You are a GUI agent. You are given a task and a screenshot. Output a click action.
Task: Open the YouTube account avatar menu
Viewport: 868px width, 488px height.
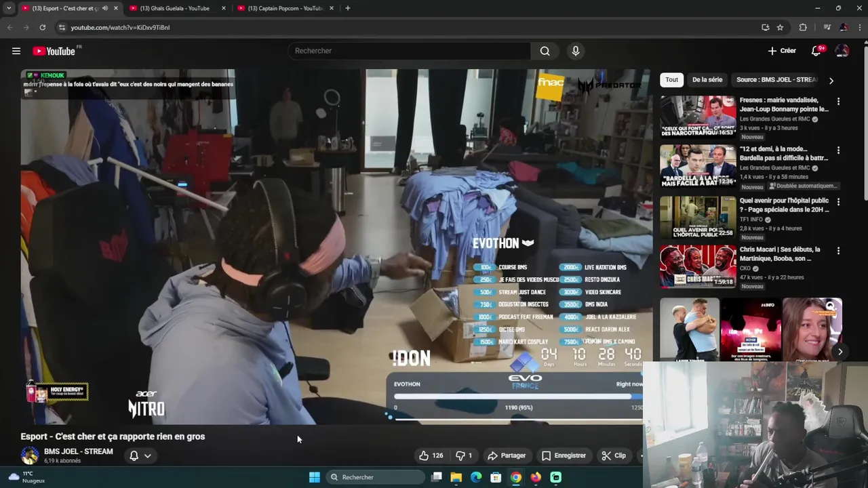[842, 51]
